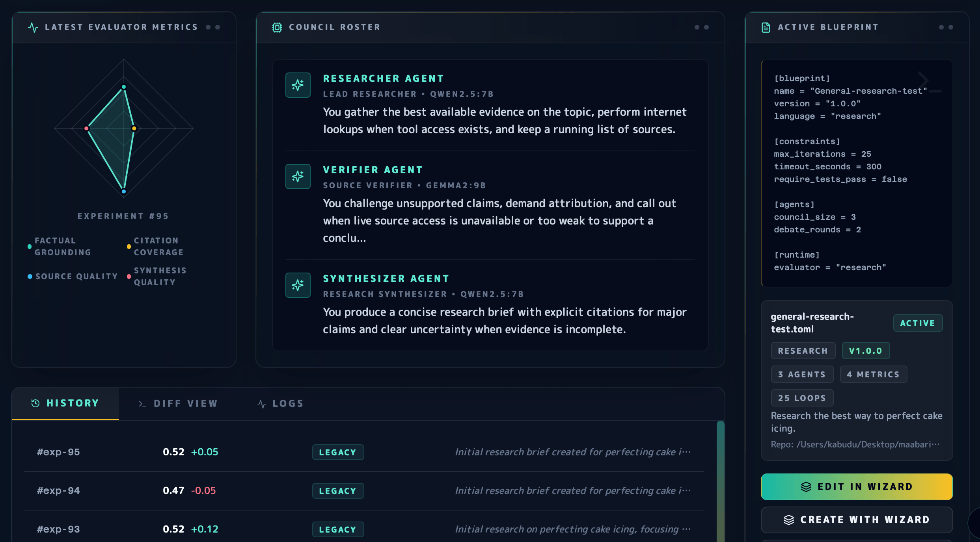The image size is (980, 542).
Task: Click the Latest Evaluator Metrics waveform icon
Action: 34,27
